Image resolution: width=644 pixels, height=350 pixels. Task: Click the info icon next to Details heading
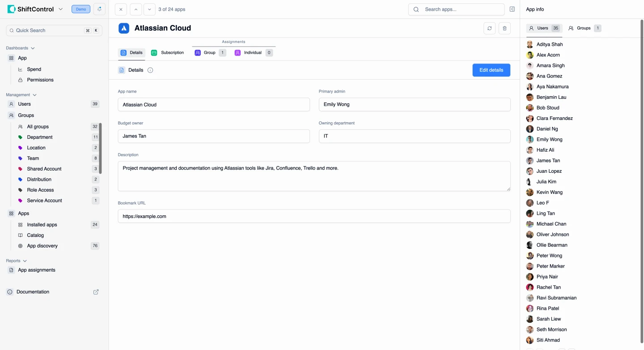point(150,70)
